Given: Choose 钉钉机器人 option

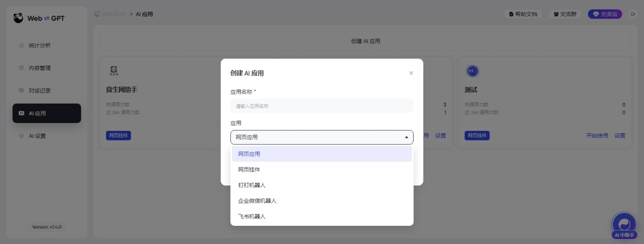Looking at the screenshot, I should point(322,185).
